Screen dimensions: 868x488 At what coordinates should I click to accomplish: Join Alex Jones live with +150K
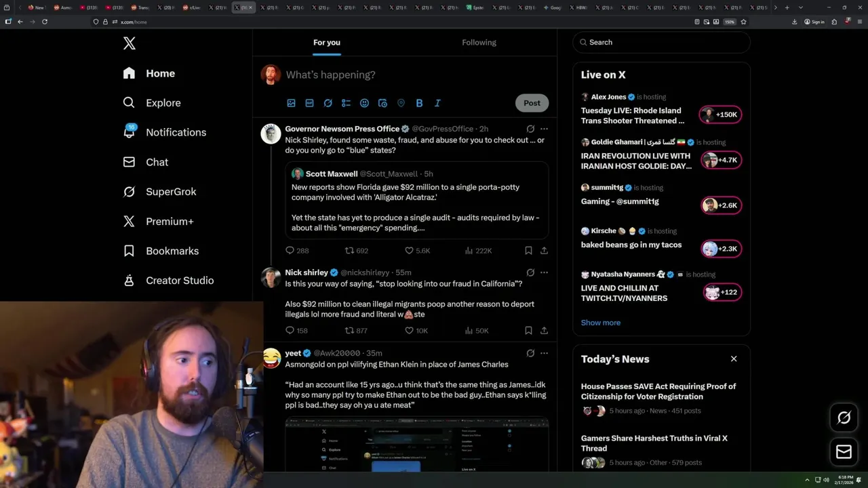coord(721,115)
